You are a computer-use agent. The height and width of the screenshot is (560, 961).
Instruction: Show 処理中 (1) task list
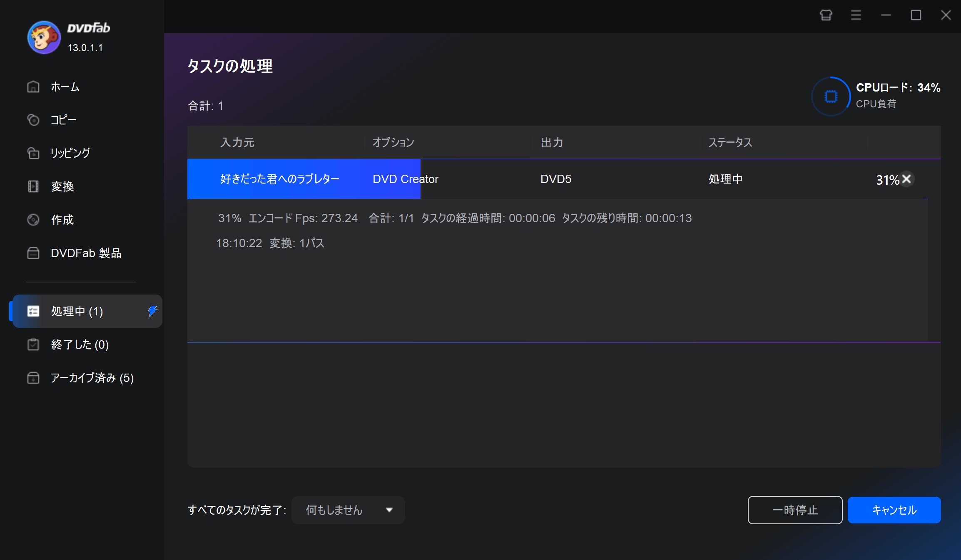click(x=87, y=311)
